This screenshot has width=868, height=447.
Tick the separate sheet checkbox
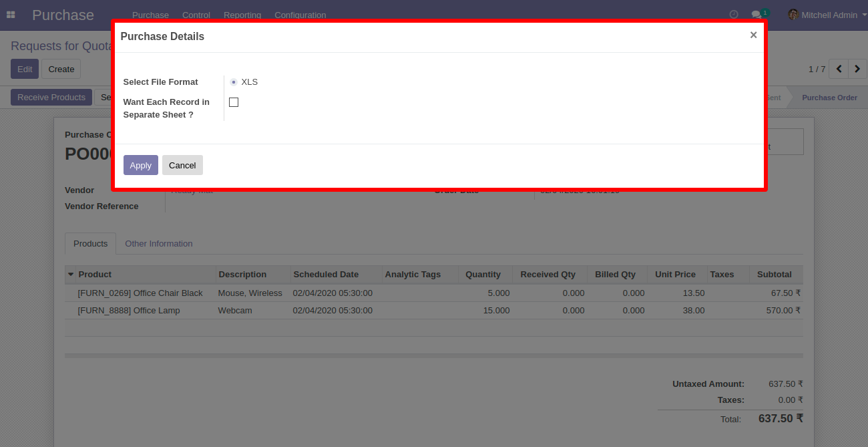tap(234, 102)
